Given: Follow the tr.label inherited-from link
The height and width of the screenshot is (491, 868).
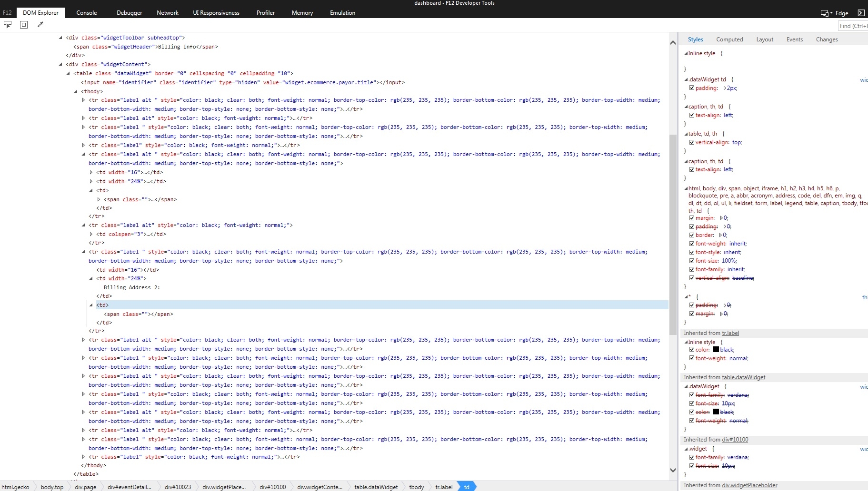Looking at the screenshot, I should 730,333.
